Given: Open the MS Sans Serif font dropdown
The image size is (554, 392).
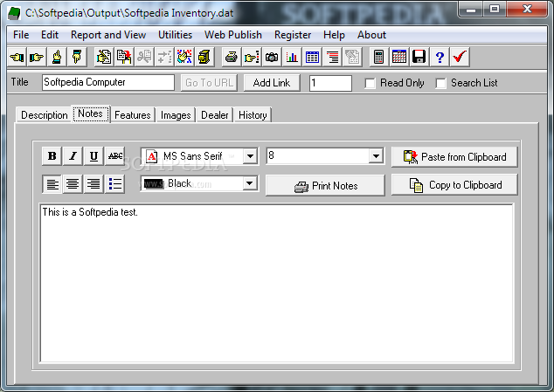Looking at the screenshot, I should click(x=250, y=156).
